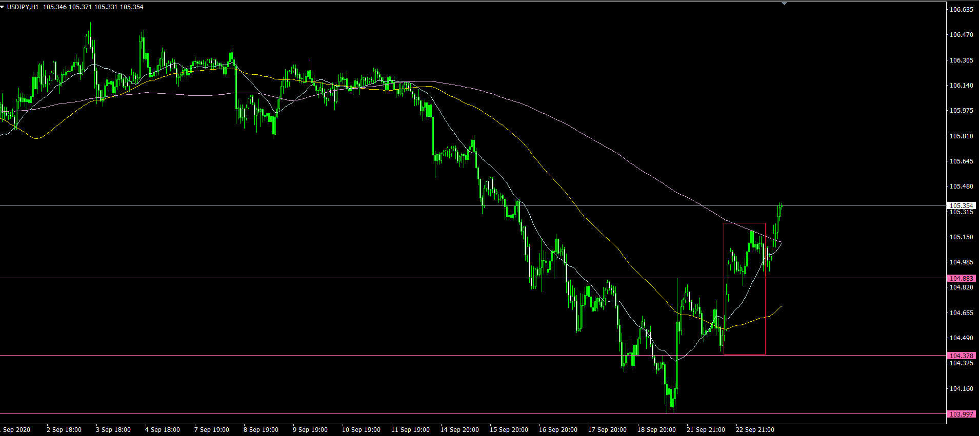Screen dimensions: 980x436
Task: Click the USDJPY,H1 chart title
Action: coord(23,7)
